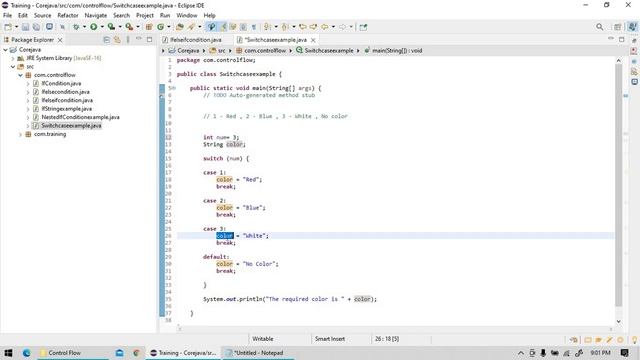Click the Search toolbar icon in main toolbar
The width and height of the screenshot is (640, 360).
(x=191, y=27)
